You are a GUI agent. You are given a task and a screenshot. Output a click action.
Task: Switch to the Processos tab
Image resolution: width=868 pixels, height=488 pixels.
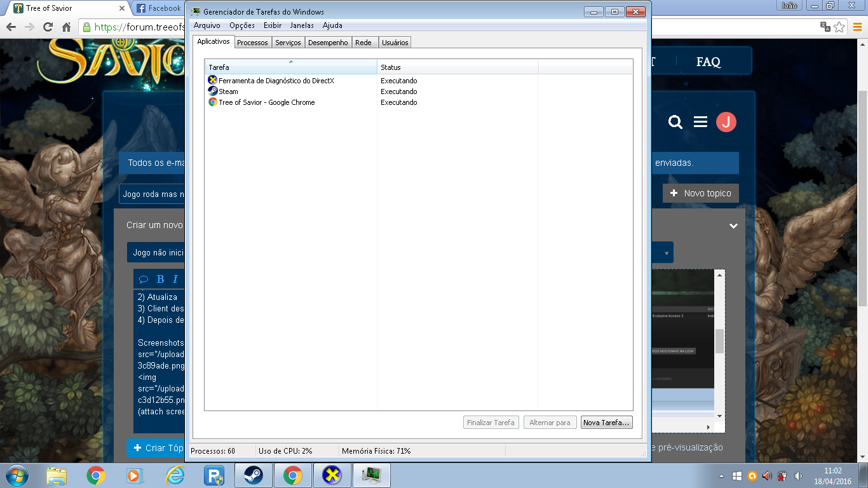point(252,43)
